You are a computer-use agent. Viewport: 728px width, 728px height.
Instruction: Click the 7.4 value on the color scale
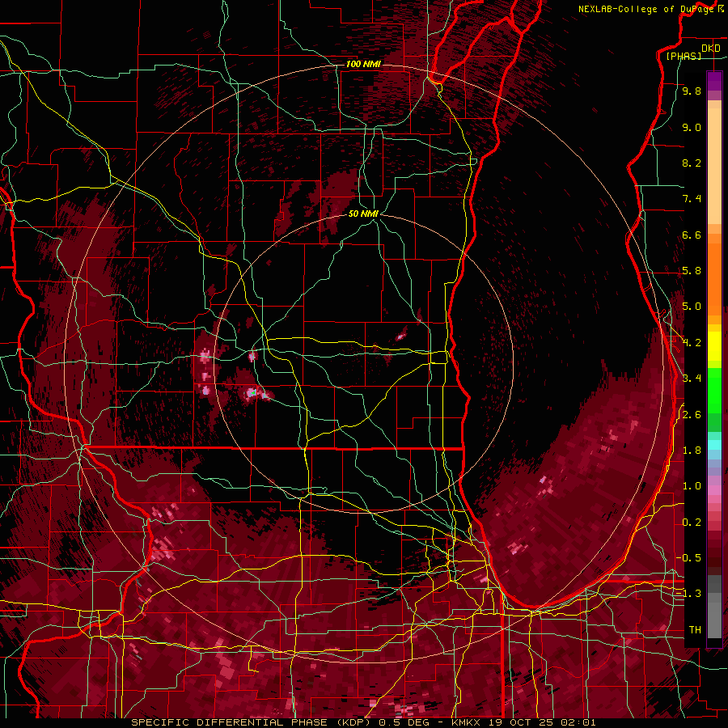click(x=692, y=199)
